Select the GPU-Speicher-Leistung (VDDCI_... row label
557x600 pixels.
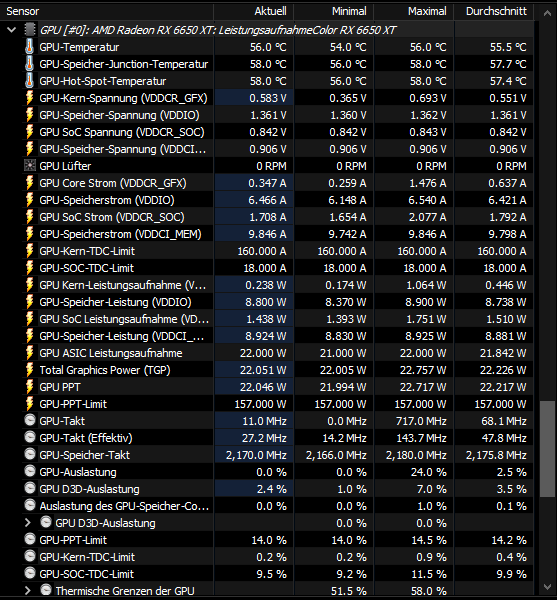(x=122, y=336)
